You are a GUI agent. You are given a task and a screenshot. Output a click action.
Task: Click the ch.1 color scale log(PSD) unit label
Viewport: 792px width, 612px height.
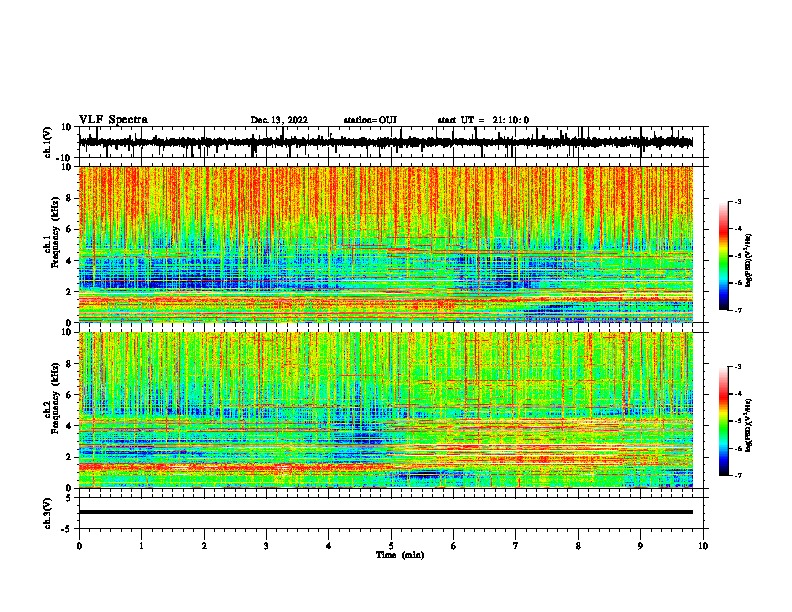[749, 261]
